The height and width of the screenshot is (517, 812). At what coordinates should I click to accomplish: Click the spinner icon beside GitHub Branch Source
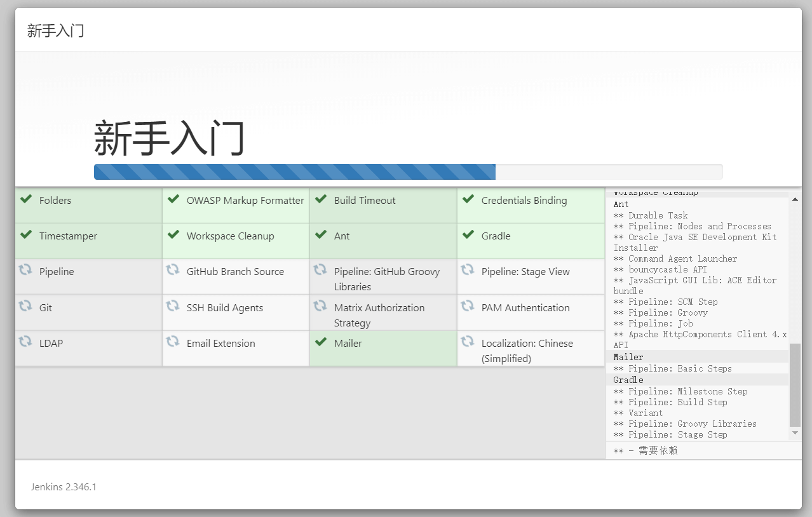coord(173,270)
